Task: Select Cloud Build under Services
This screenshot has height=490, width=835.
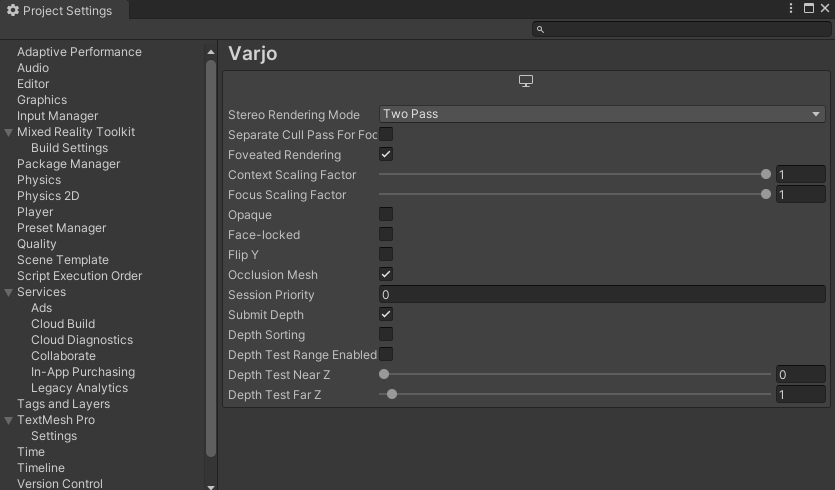Action: click(x=63, y=324)
